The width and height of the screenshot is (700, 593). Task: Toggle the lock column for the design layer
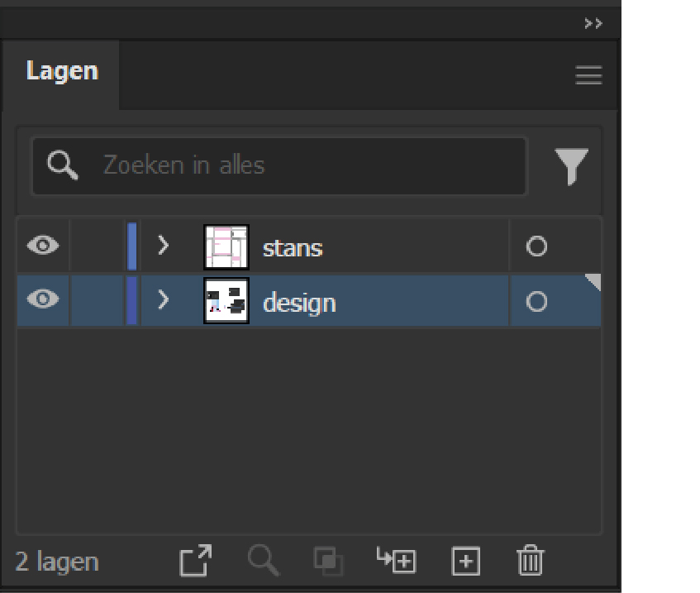(x=97, y=300)
